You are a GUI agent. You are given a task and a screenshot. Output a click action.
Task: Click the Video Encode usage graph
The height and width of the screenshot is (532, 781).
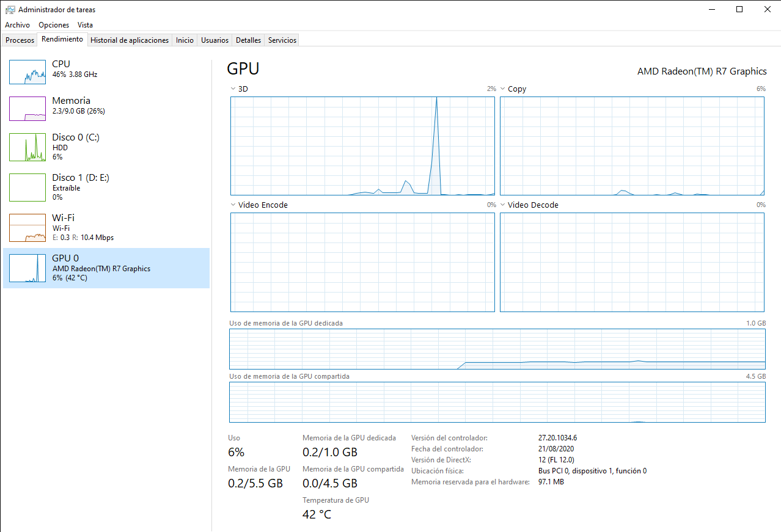(362, 263)
